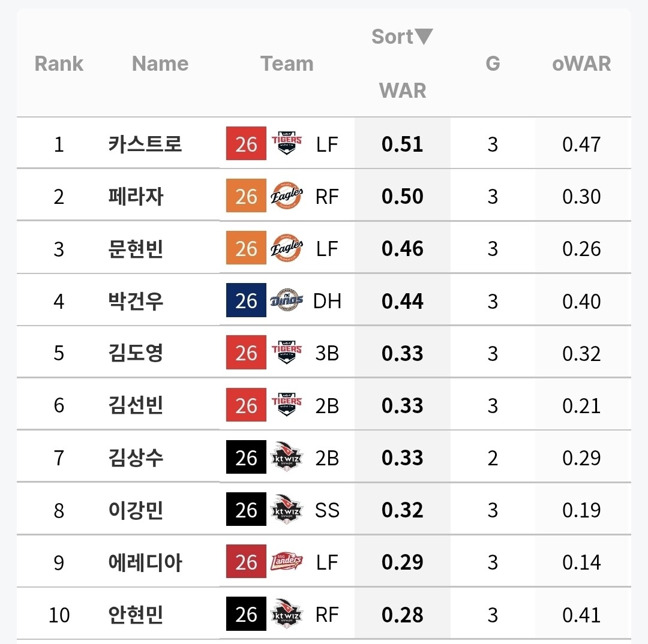
Task: Sort table by oWAR column header
Action: pyautogui.click(x=581, y=64)
